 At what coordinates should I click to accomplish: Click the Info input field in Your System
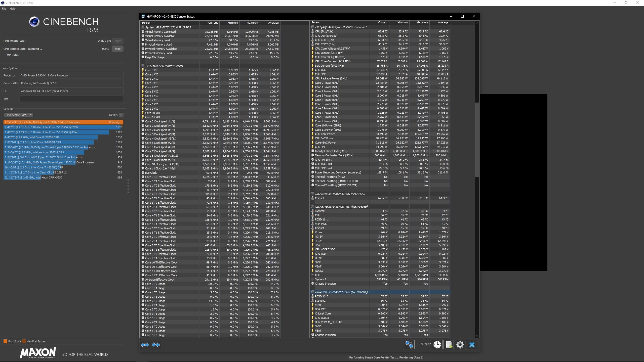tap(71, 99)
